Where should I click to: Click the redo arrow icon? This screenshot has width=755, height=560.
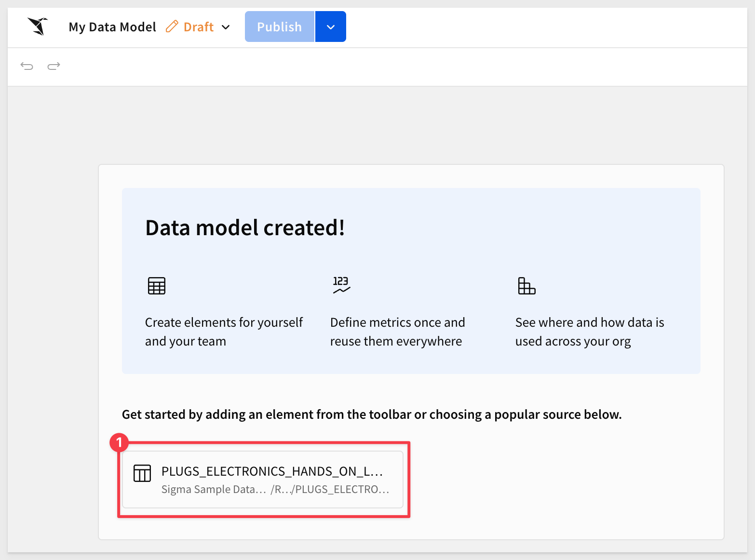(x=54, y=66)
